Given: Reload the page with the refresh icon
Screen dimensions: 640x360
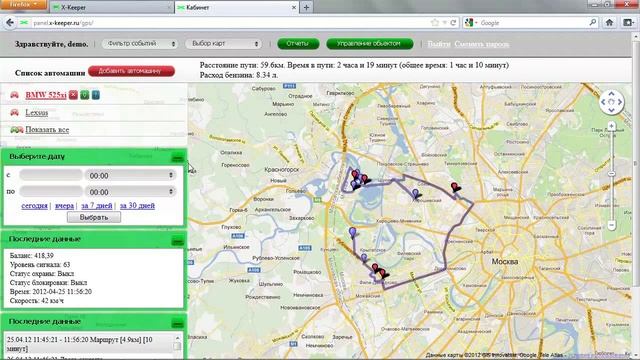Looking at the screenshot, I should [453, 23].
